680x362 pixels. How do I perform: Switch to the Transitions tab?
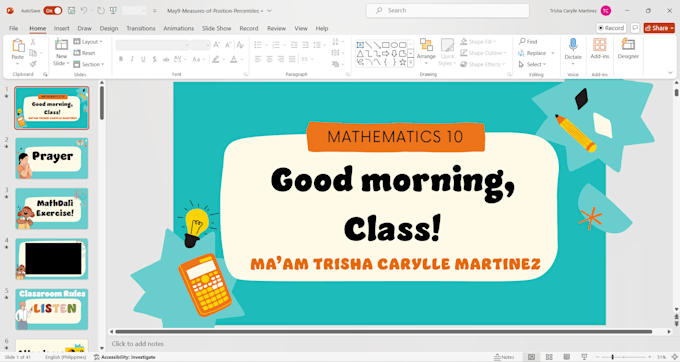[x=141, y=28]
